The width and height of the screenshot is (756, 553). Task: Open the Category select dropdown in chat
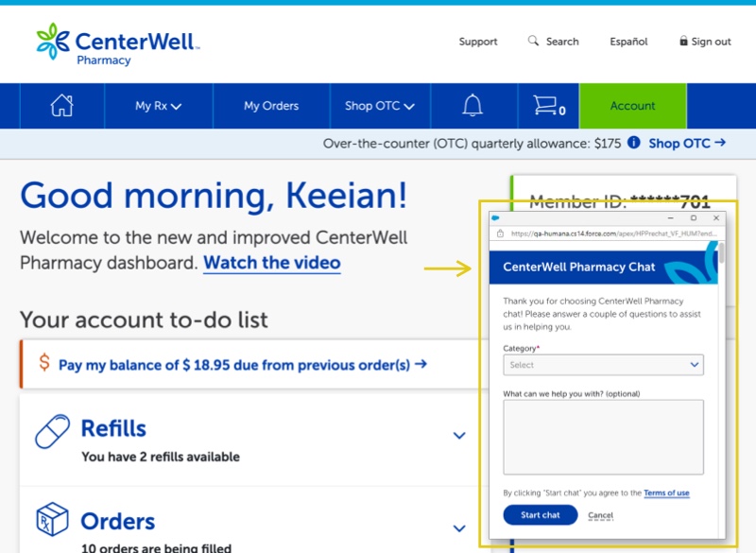point(603,365)
